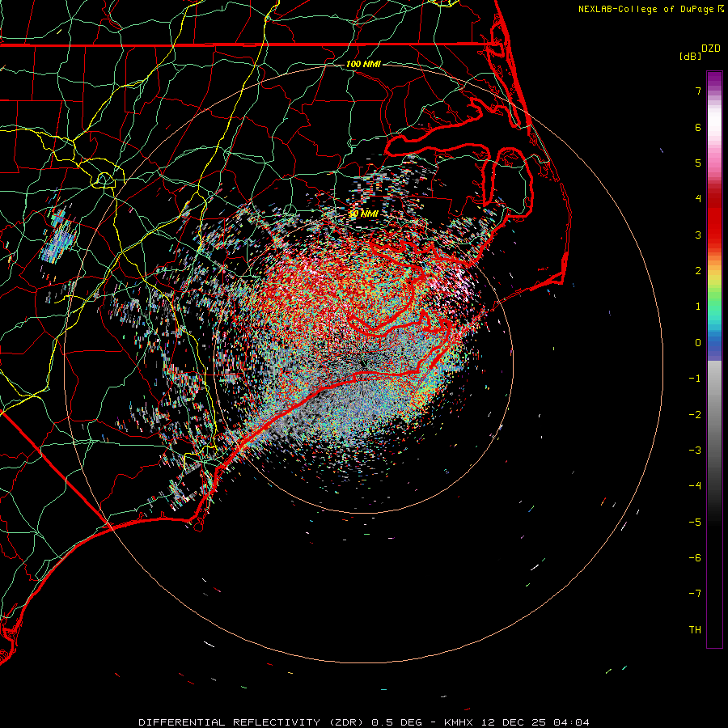Click the 1 value on color legend
728x728 pixels.
tap(698, 307)
